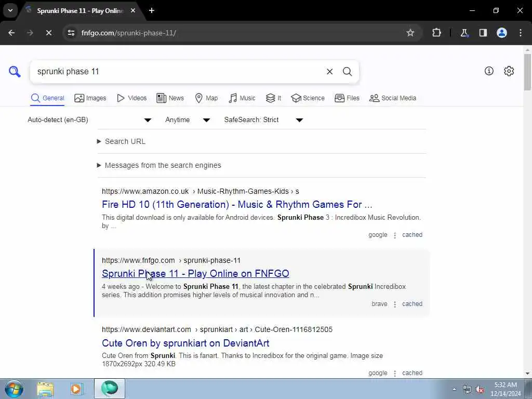Switch to the News tab
This screenshot has height=399, width=532.
pos(170,98)
